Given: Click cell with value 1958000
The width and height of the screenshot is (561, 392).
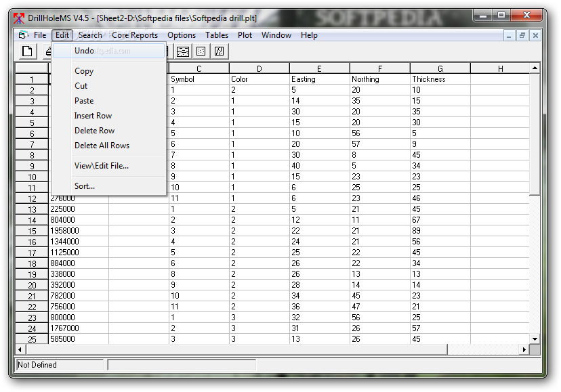Looking at the screenshot, I should 79,231.
